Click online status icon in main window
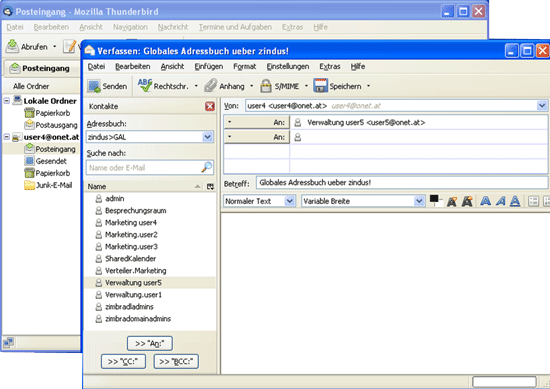 8,342
